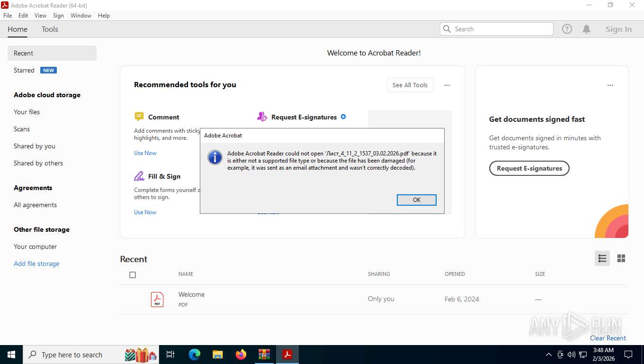644x364 pixels.
Task: Switch Recent files to grid view
Action: [x=621, y=258]
